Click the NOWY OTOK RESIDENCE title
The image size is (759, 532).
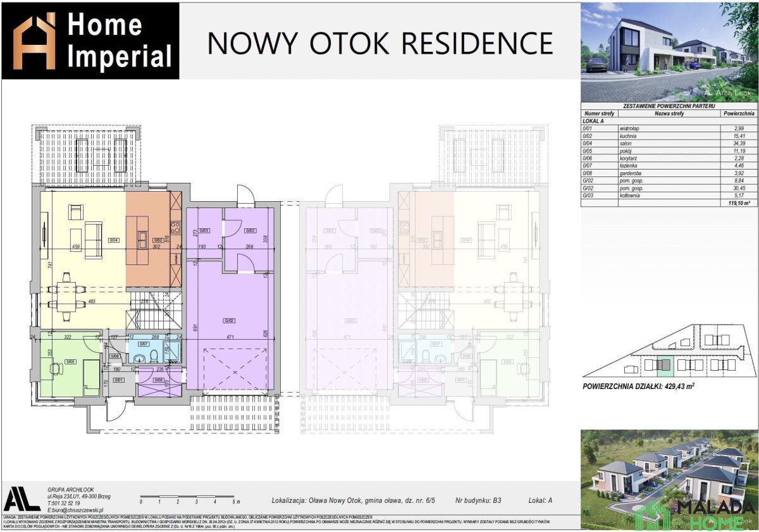click(380, 43)
